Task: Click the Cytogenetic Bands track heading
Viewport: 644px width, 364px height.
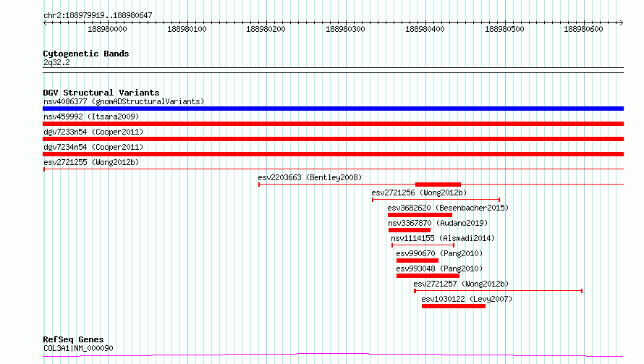Action: [86, 54]
